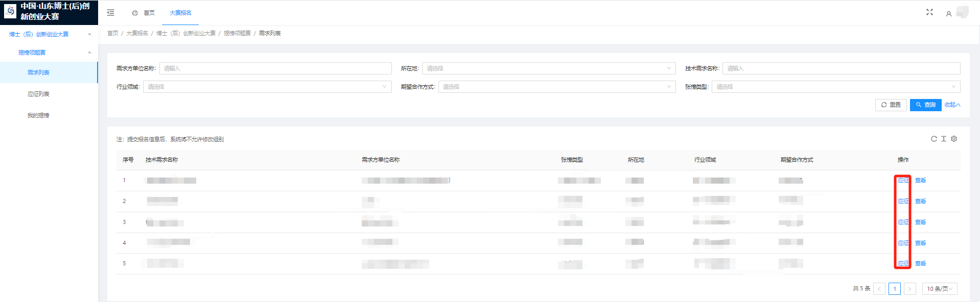The image size is (980, 302).
Task: Collapse the sidebar with the menu fold icon
Action: (x=110, y=13)
